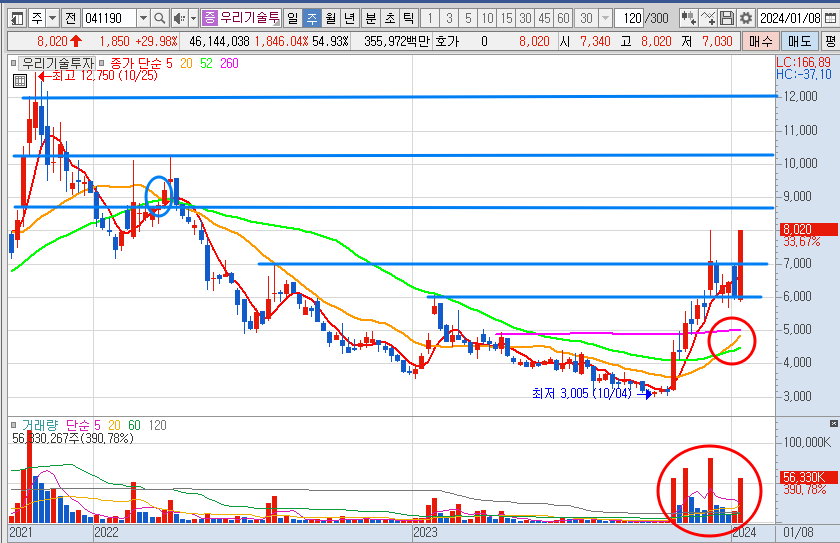Select the 월 monthly period
Image resolution: width=840 pixels, height=543 pixels.
click(x=331, y=19)
